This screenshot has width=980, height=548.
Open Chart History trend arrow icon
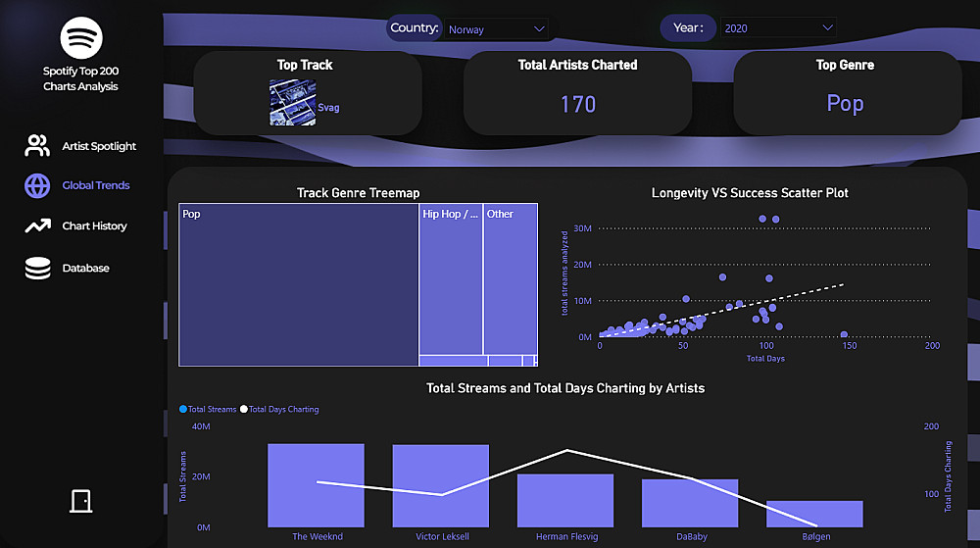pyautogui.click(x=37, y=225)
